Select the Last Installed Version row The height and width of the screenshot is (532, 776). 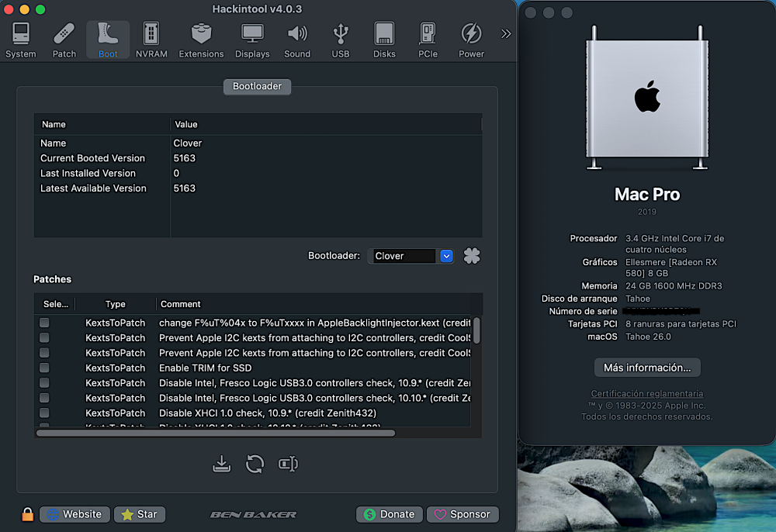coord(258,173)
